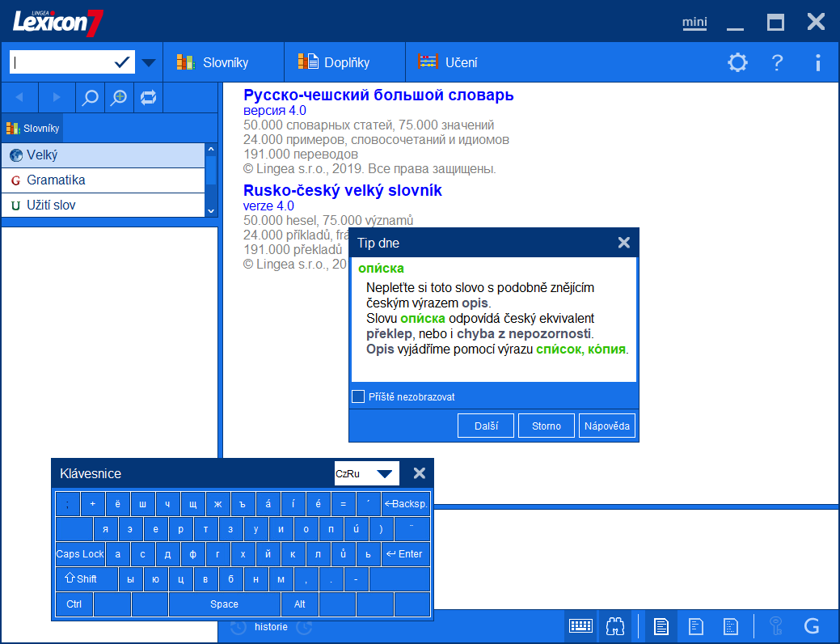Click the binoculars fulltext search icon

[614, 626]
